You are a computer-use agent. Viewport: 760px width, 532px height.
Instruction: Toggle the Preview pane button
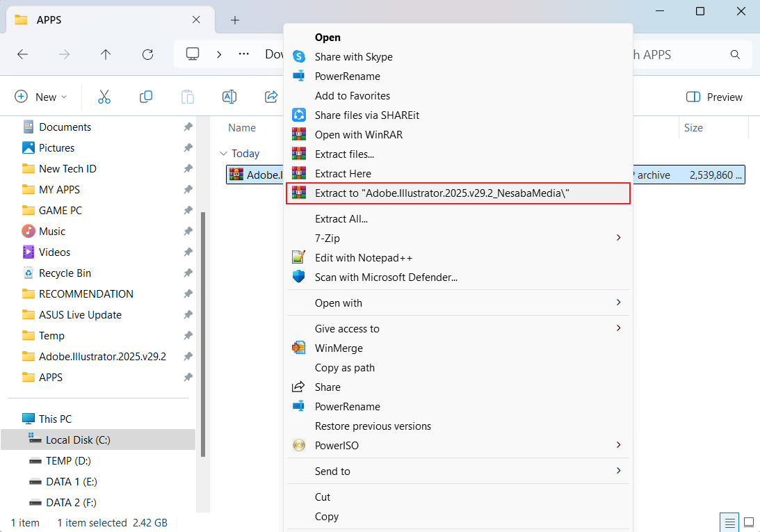coord(714,97)
